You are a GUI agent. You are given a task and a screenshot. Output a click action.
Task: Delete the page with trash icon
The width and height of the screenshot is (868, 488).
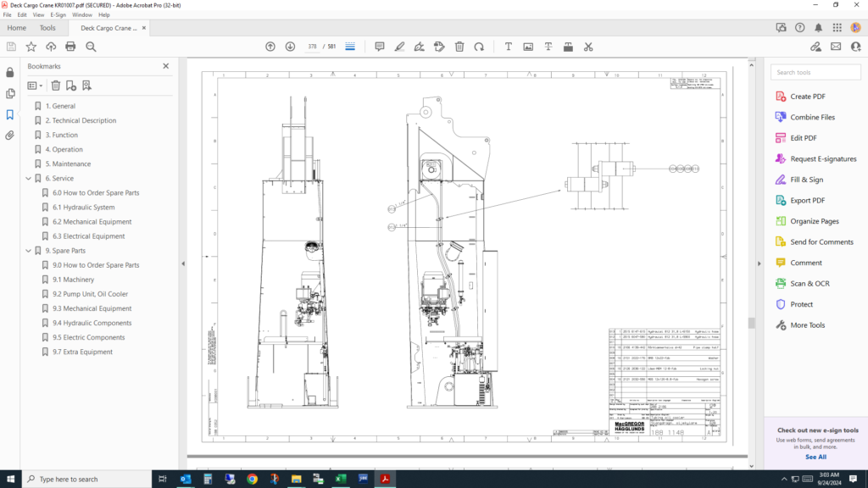click(459, 47)
